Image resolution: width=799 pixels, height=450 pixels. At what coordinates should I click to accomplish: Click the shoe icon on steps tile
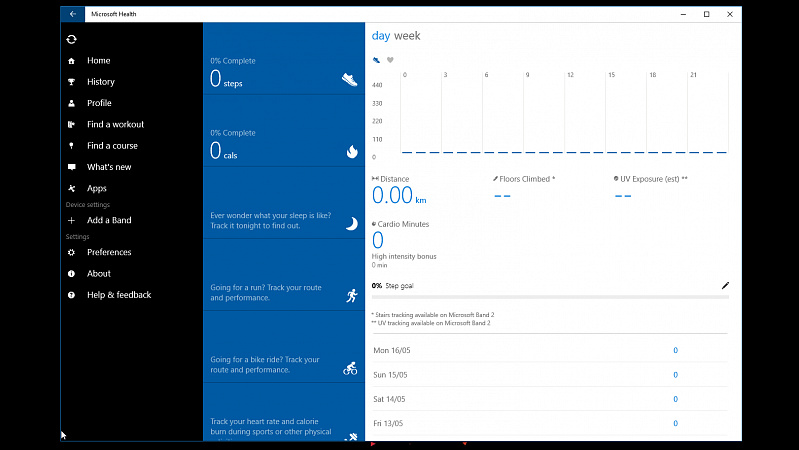[x=350, y=80]
